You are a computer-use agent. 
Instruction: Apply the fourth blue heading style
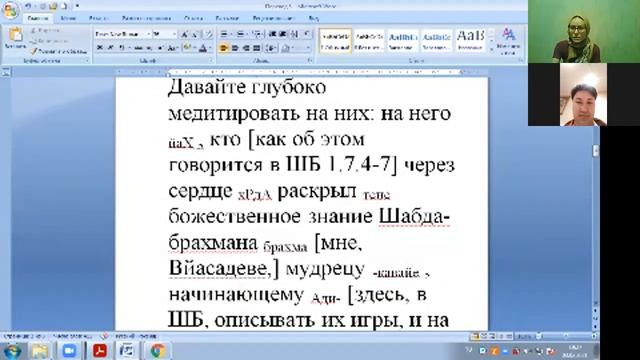436,41
